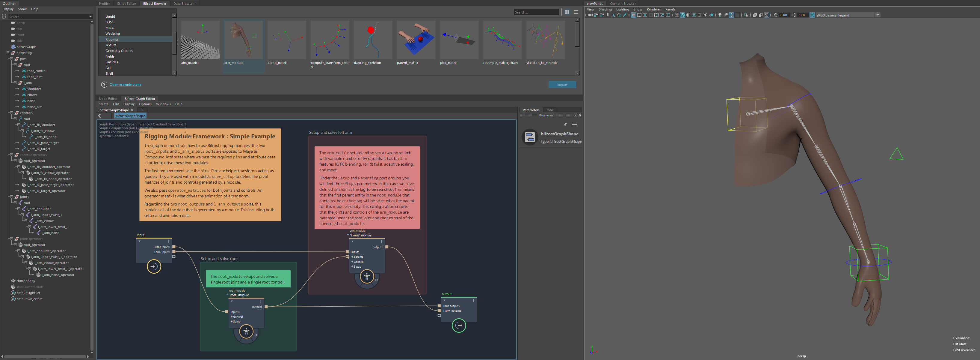Open the Renderer menu in viewport
Viewport: 980px width, 360px height.
[654, 9]
